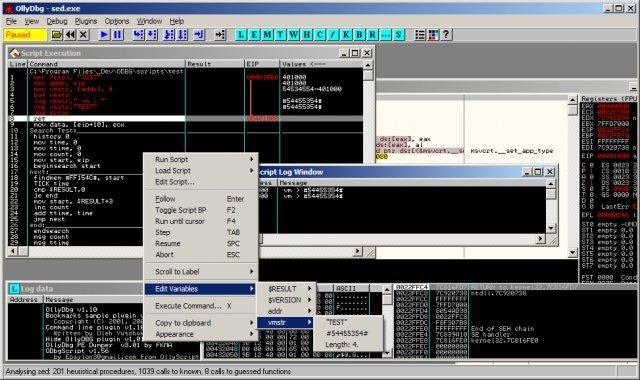Image resolution: width=640 pixels, height=380 pixels.
Task: Click the Help question mark icon
Action: [x=446, y=35]
